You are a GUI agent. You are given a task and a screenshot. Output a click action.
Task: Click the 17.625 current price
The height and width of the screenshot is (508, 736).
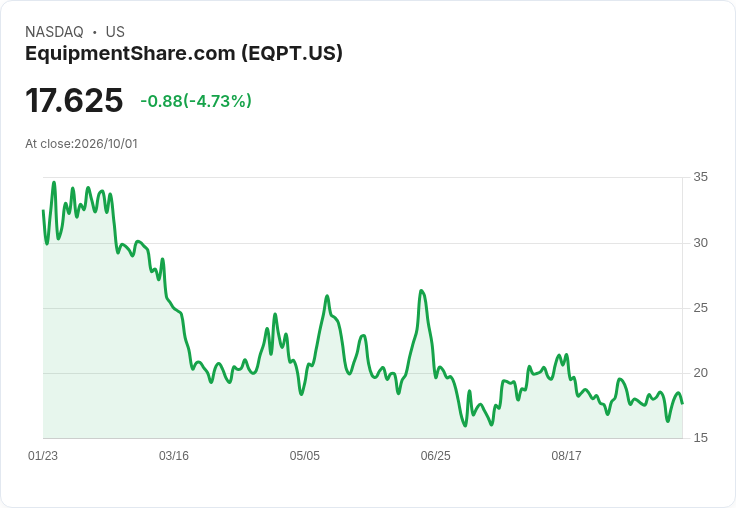(x=74, y=100)
